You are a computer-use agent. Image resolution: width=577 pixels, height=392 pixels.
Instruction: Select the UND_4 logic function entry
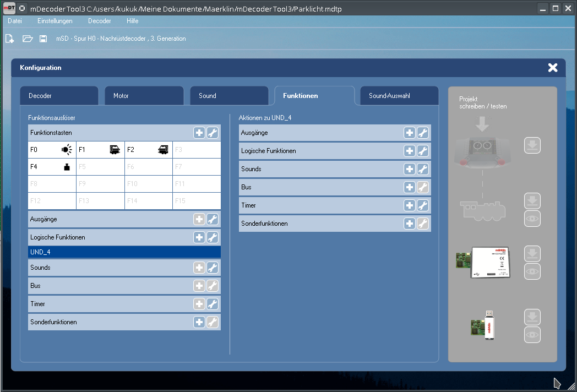tap(124, 252)
